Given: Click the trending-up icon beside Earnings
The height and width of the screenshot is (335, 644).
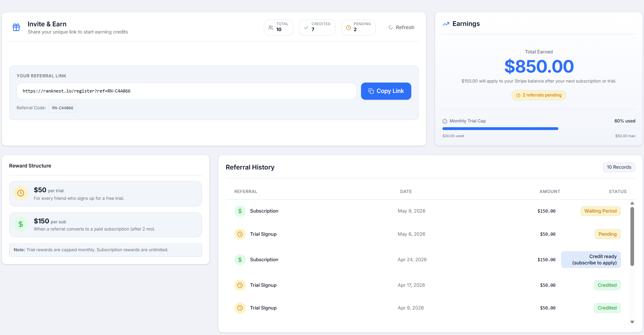Looking at the screenshot, I should [x=446, y=24].
